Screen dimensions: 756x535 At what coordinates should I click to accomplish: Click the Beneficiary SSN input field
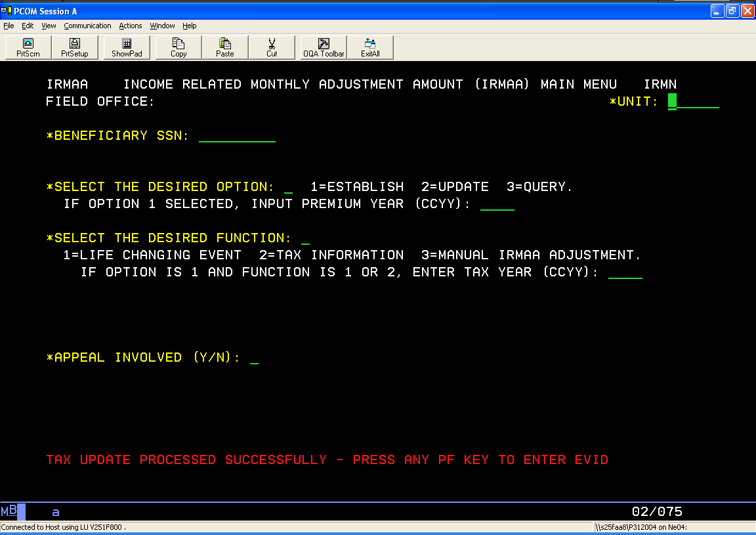(x=237, y=136)
